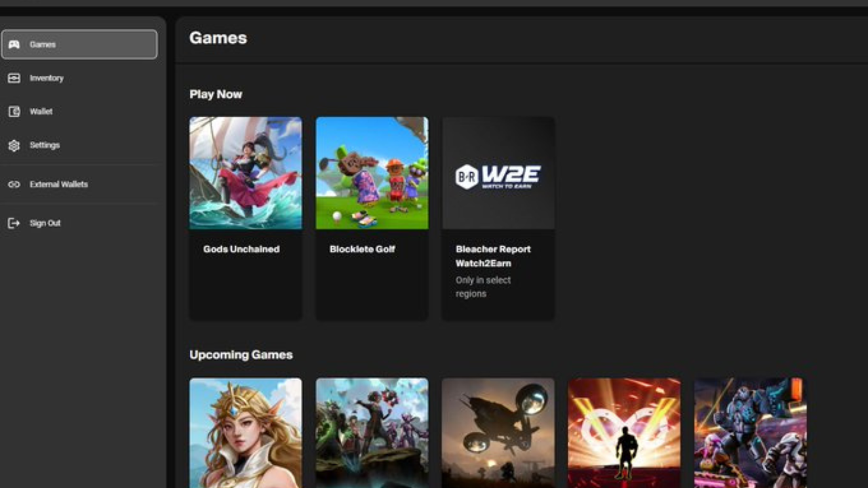
Task: Open the Blocklete Golf game thumbnail
Action: [x=372, y=173]
